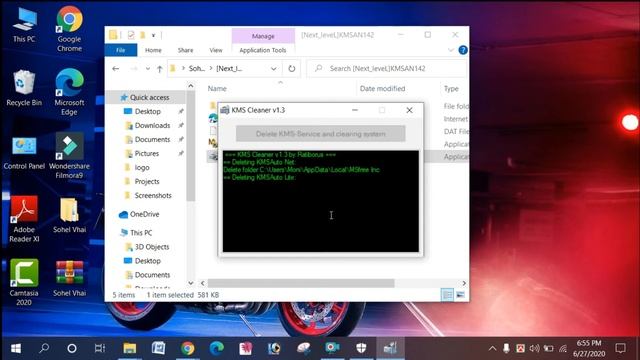Viewport: 640px width, 360px height.
Task: Open taskbar search magnifier
Action: click(x=44, y=348)
